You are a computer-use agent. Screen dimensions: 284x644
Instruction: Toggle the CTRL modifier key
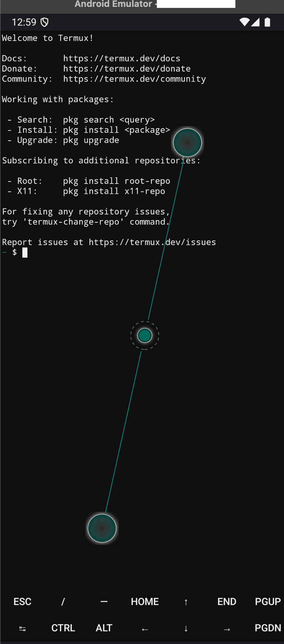point(63,628)
